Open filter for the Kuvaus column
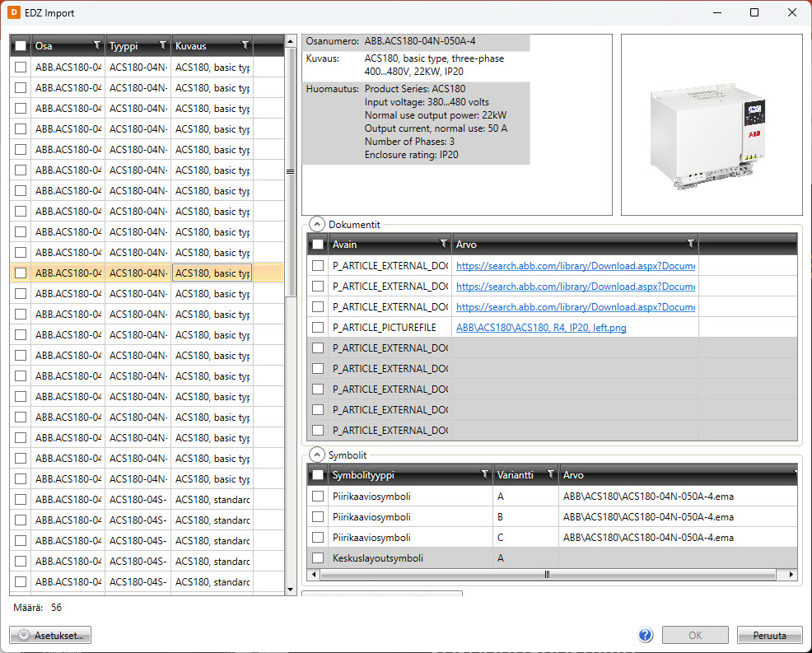This screenshot has height=653, width=812. [x=245, y=46]
